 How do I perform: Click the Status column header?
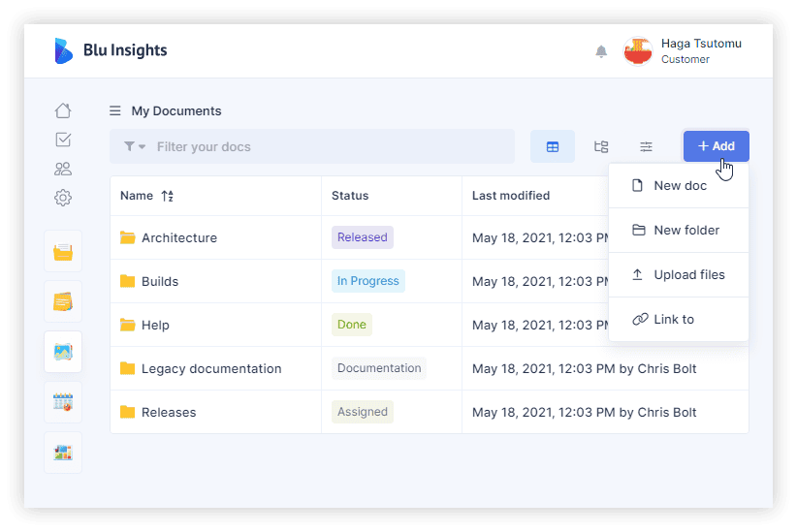click(x=350, y=196)
